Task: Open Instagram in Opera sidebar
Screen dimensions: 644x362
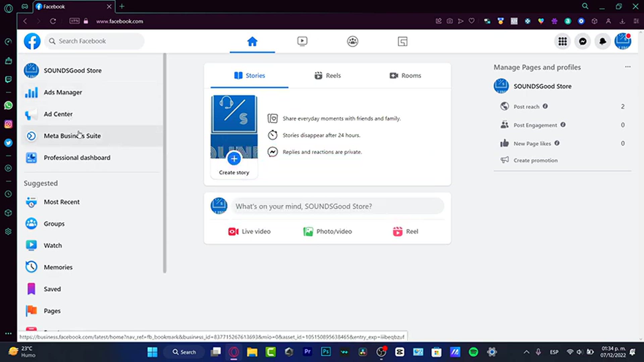Action: (x=8, y=124)
